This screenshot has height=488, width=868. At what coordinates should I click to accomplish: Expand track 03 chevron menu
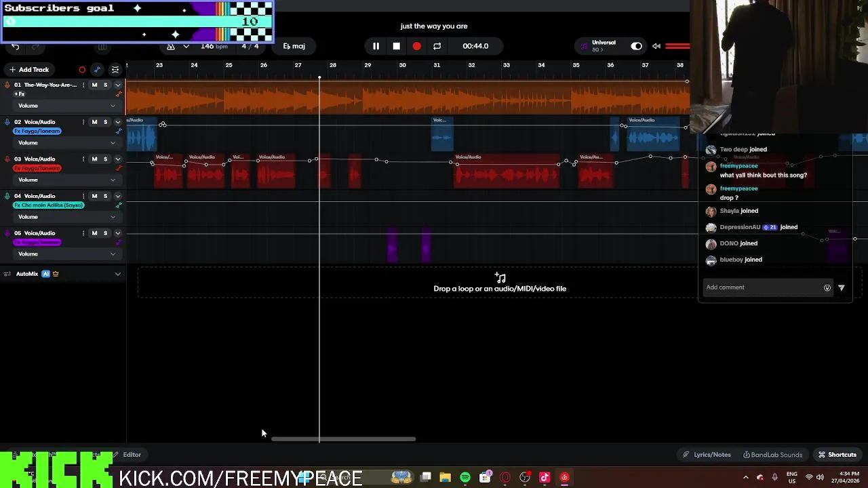click(117, 159)
